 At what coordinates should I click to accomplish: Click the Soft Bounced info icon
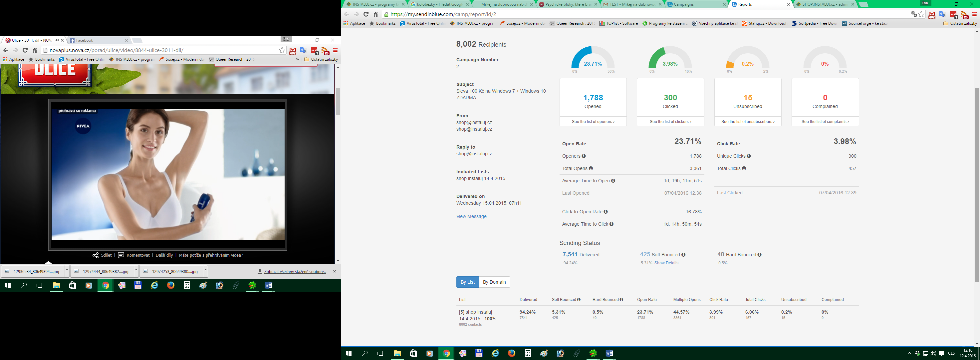tap(683, 255)
